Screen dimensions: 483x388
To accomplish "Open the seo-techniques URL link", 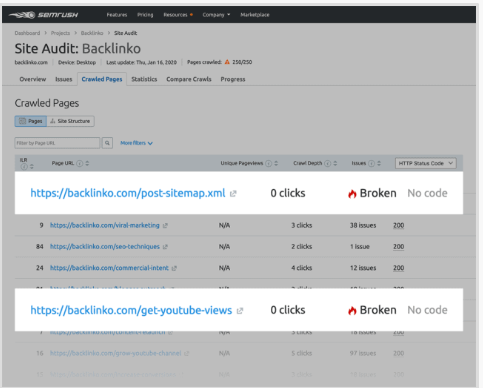I will 105,247.
